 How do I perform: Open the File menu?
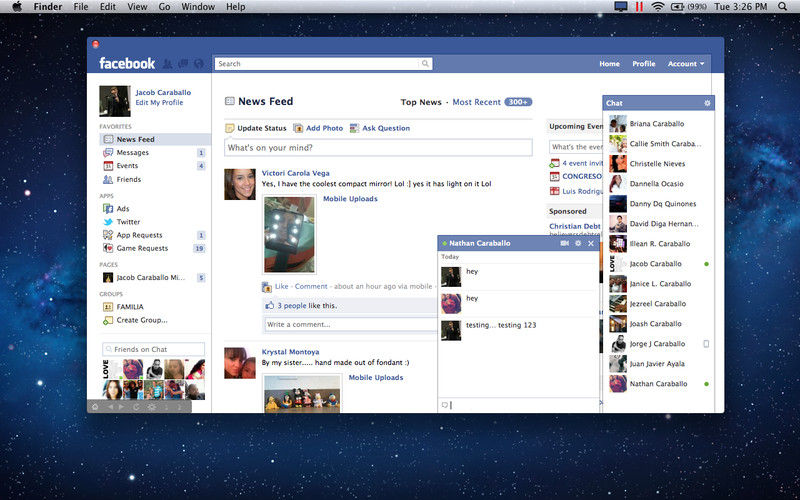coord(81,7)
